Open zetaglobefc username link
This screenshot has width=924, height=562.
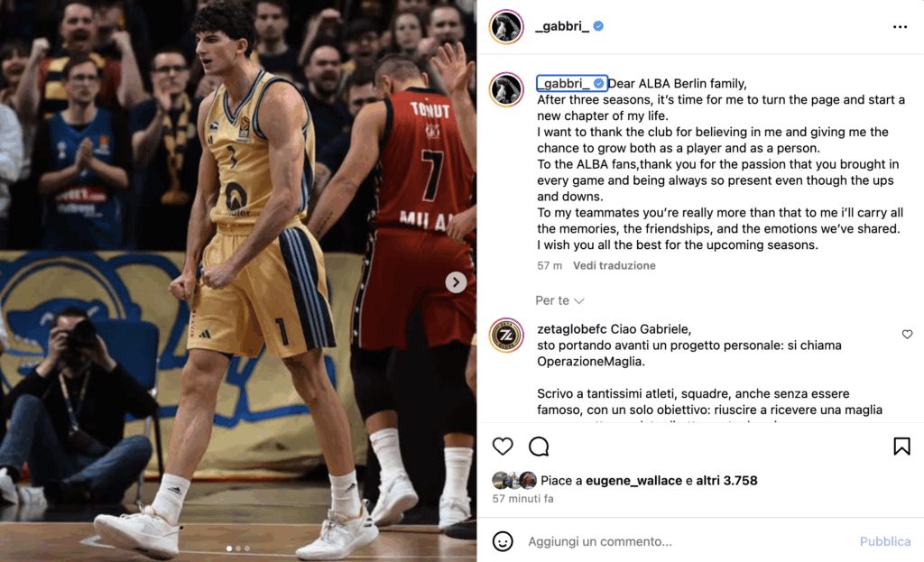pos(571,329)
